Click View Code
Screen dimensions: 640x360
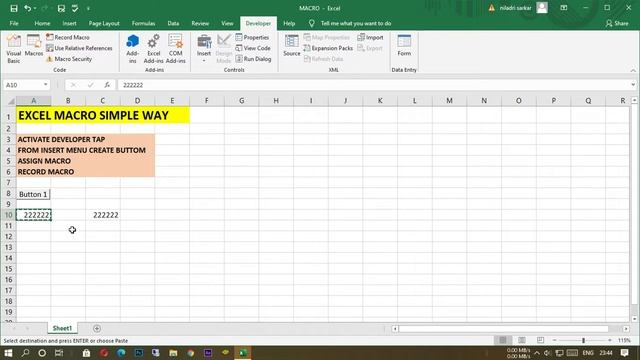[253, 48]
